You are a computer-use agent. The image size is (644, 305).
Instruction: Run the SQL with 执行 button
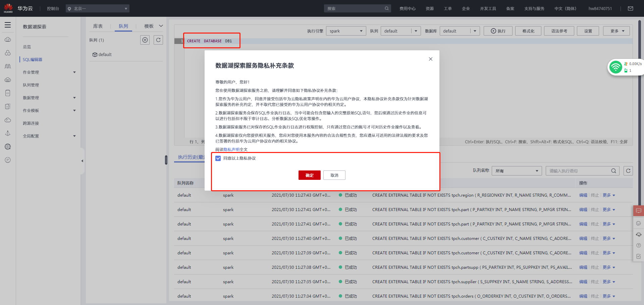pyautogui.click(x=498, y=31)
